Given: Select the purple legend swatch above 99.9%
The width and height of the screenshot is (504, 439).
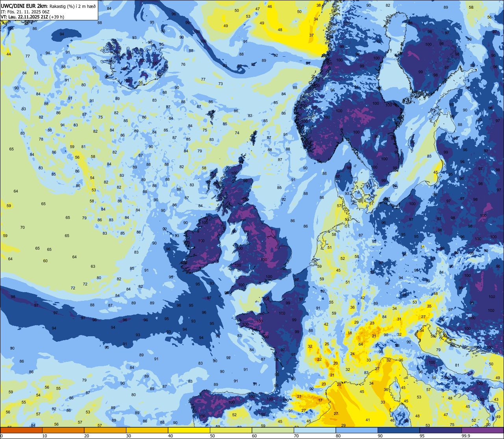Looking at the screenshot, I should pos(482,430).
